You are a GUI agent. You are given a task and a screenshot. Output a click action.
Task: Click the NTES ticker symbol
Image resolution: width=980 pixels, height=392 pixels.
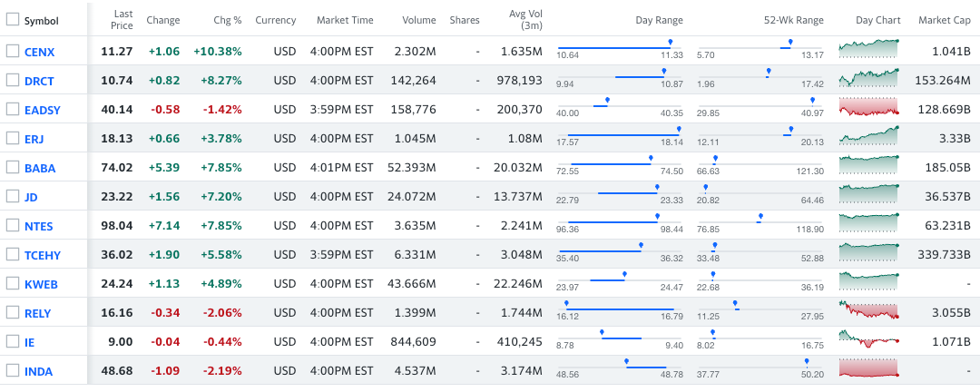pos(40,226)
